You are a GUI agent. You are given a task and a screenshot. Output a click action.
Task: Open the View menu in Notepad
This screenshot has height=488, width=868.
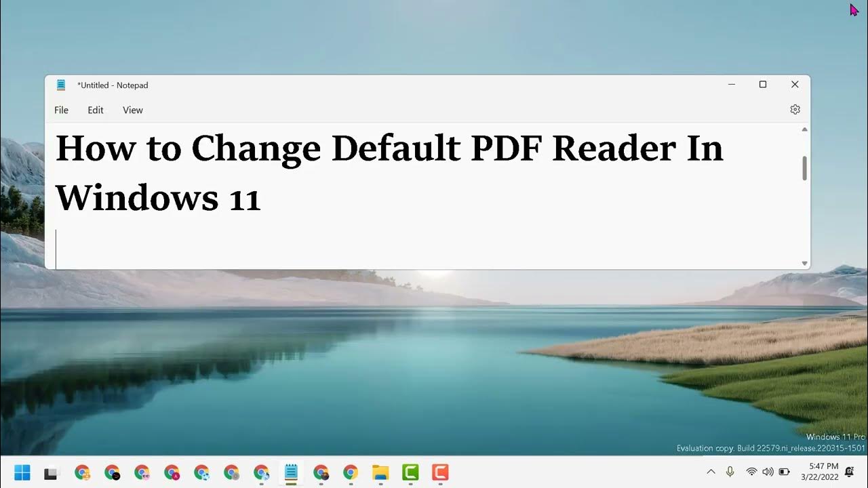click(133, 110)
